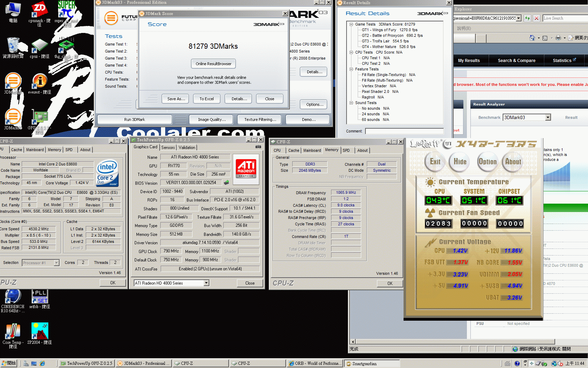Screen dimensions: 588x368
Task: Open the setfsb desktop shortcut
Action: (x=40, y=299)
